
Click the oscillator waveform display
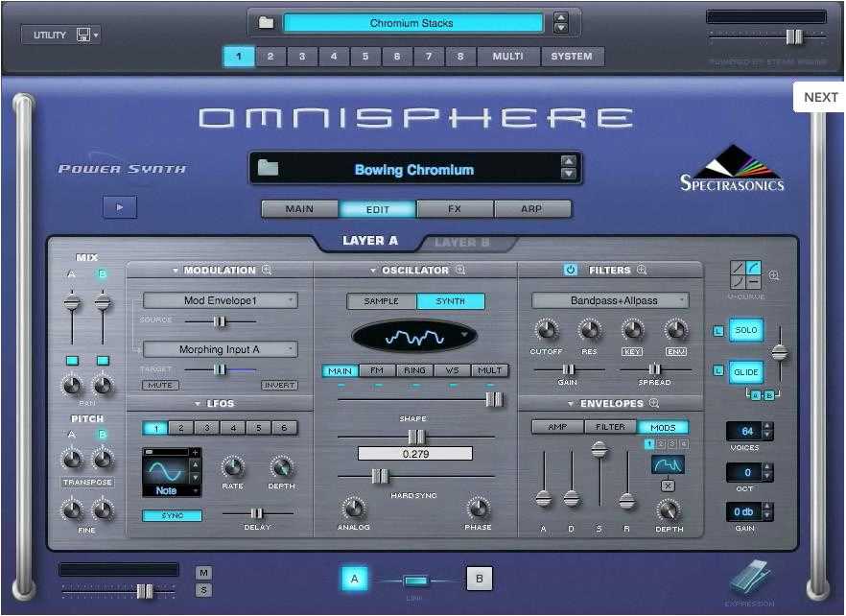(413, 337)
